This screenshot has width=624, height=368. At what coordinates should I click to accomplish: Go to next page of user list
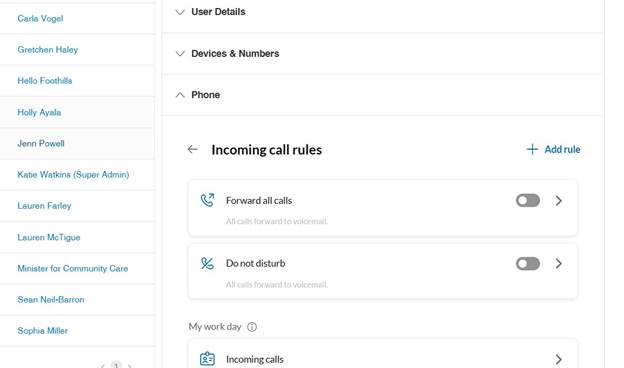coord(130,365)
